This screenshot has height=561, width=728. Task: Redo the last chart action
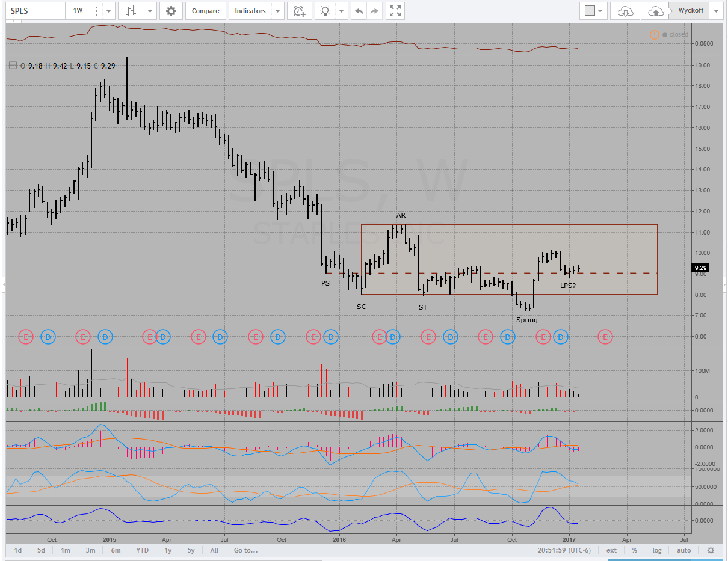(374, 11)
